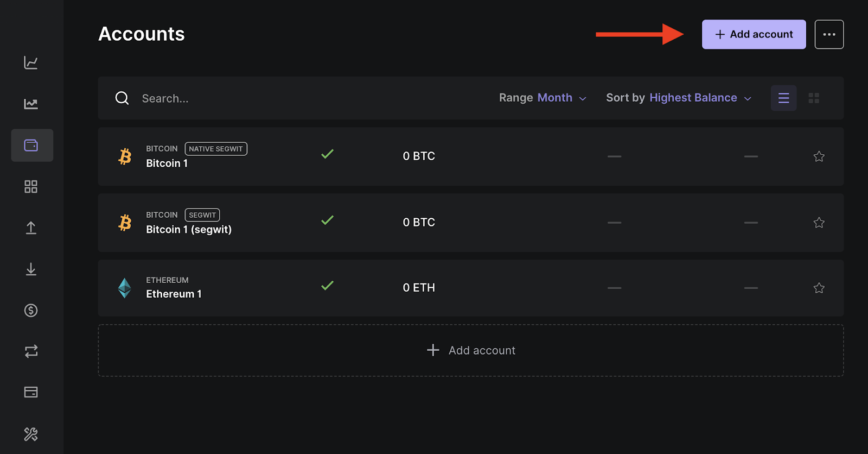Switch to list view layout

(783, 98)
